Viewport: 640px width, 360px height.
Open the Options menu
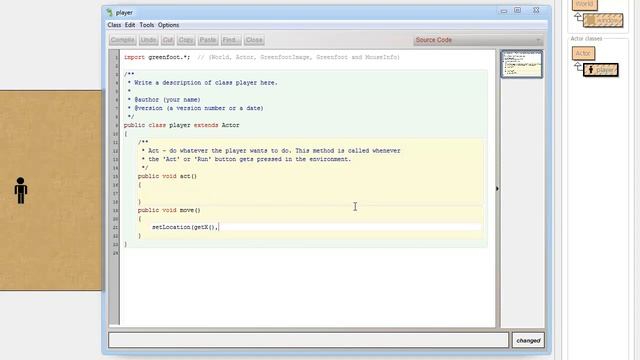click(168, 25)
